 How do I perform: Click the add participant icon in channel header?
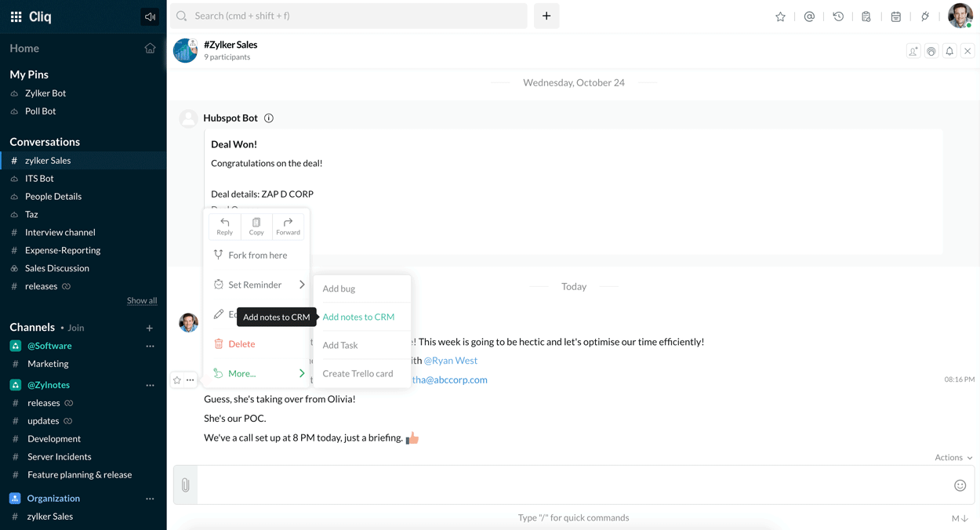913,51
